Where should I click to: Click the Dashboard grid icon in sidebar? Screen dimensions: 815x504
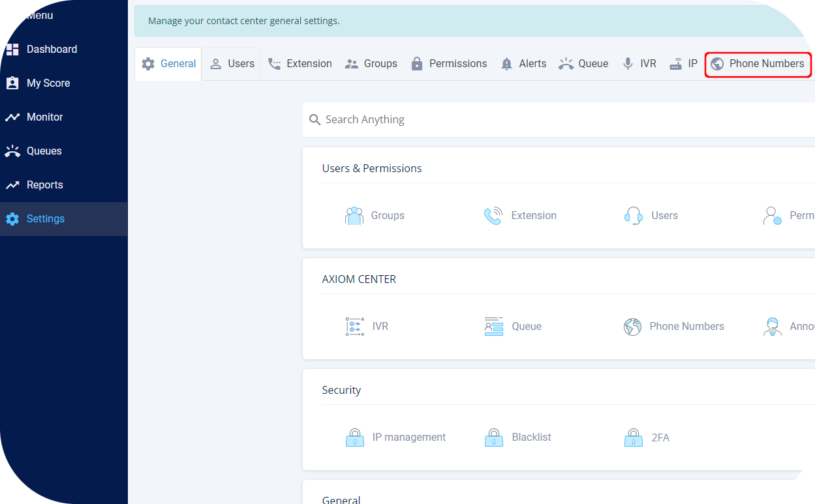(12, 50)
